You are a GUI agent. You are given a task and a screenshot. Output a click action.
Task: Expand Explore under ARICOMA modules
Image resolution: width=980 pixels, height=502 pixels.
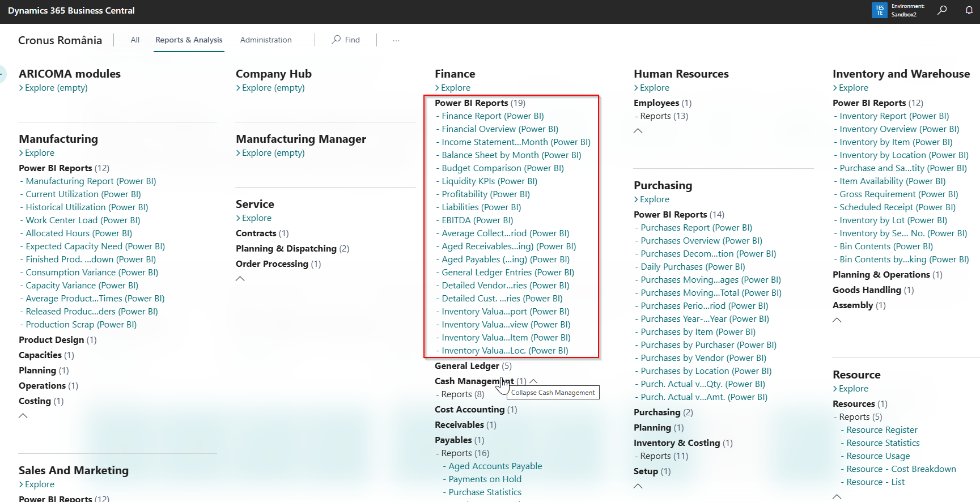click(x=53, y=88)
